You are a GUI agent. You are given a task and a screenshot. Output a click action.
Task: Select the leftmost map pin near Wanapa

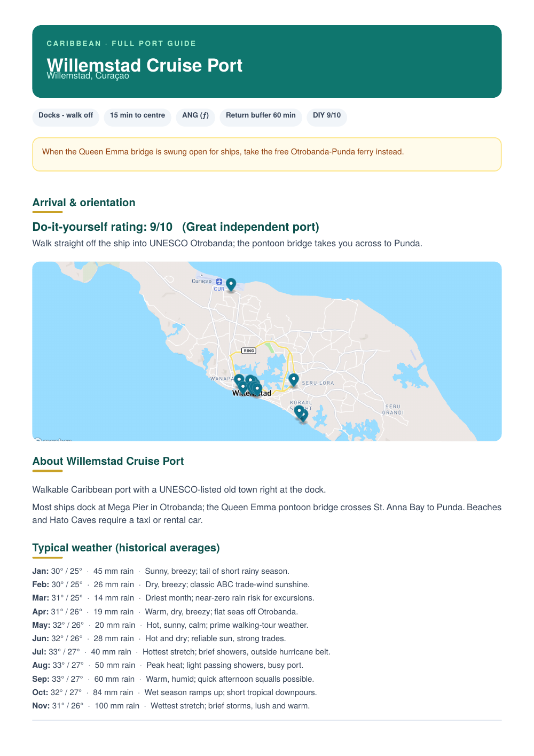(x=239, y=380)
